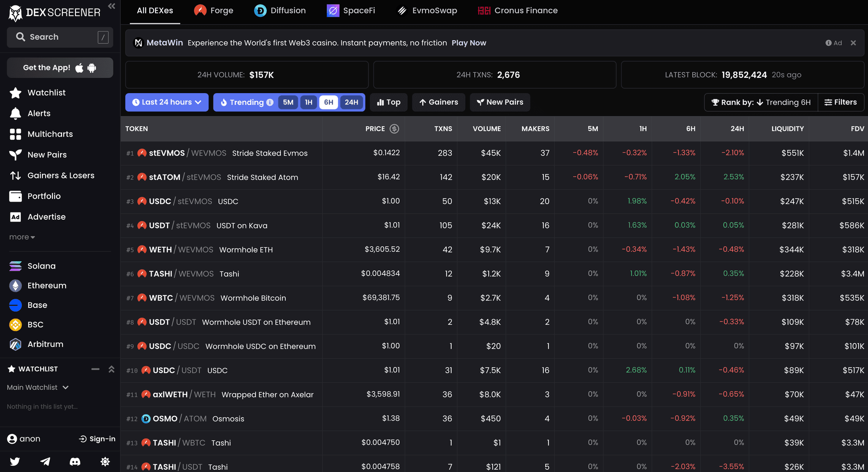
Task: Click Get the App button
Action: click(60, 68)
